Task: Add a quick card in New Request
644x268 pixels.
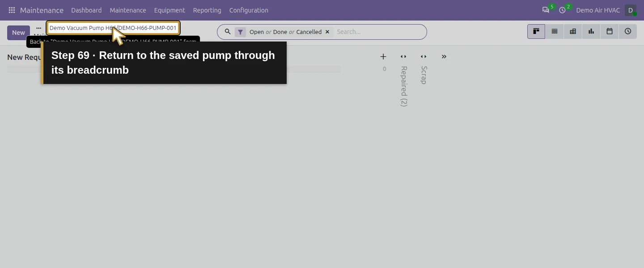Action: [x=383, y=57]
